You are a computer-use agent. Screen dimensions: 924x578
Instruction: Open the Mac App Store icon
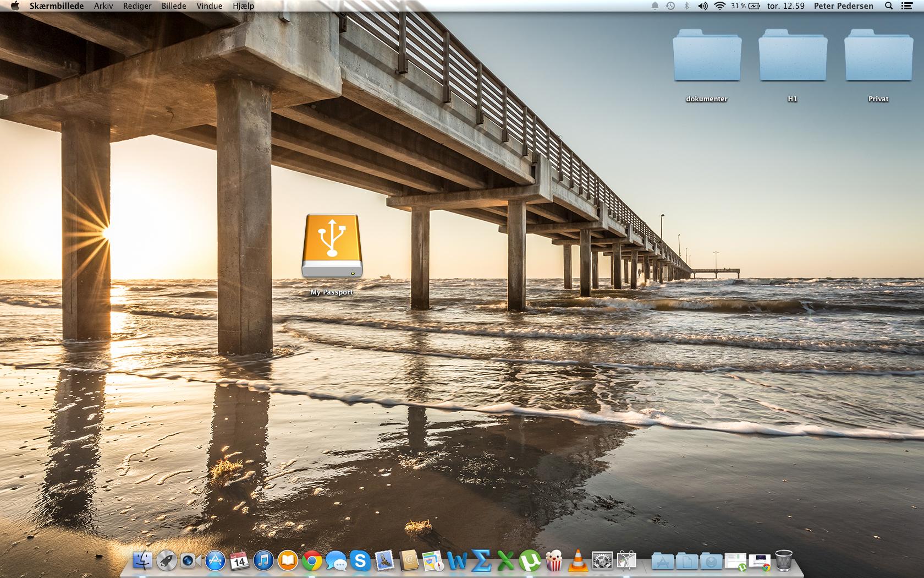pyautogui.click(x=215, y=561)
